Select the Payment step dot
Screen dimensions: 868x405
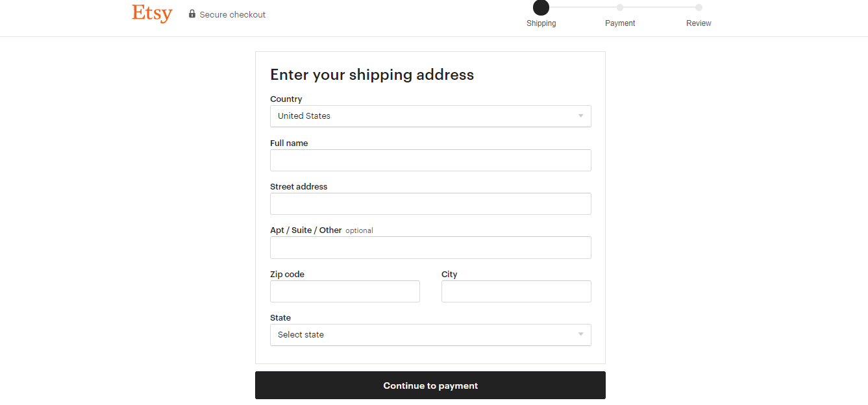pyautogui.click(x=620, y=8)
